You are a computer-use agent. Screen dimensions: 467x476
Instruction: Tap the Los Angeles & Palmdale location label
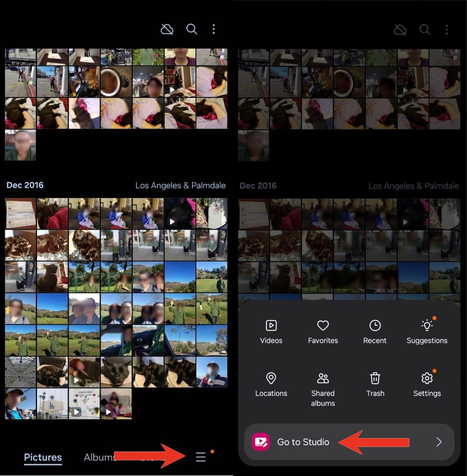[181, 185]
